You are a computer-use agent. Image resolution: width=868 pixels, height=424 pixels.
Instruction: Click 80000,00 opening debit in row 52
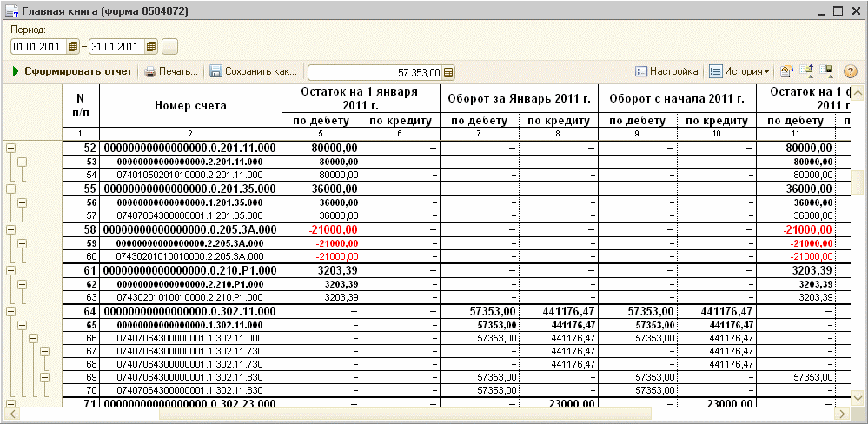click(x=336, y=148)
